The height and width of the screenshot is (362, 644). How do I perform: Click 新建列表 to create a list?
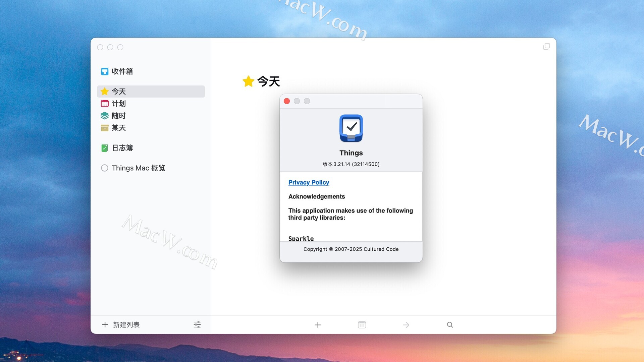click(126, 325)
